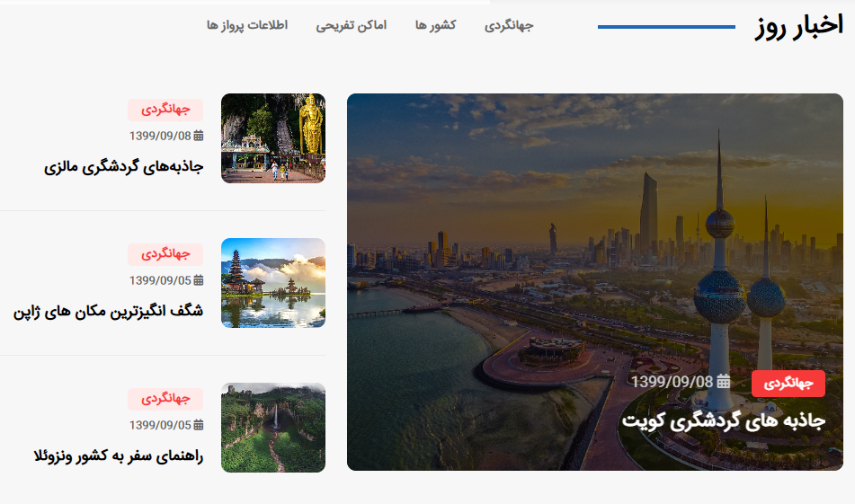Open the article جاذبه‌های گردشگری مالزی
This screenshot has height=504, width=855.
coord(124,167)
